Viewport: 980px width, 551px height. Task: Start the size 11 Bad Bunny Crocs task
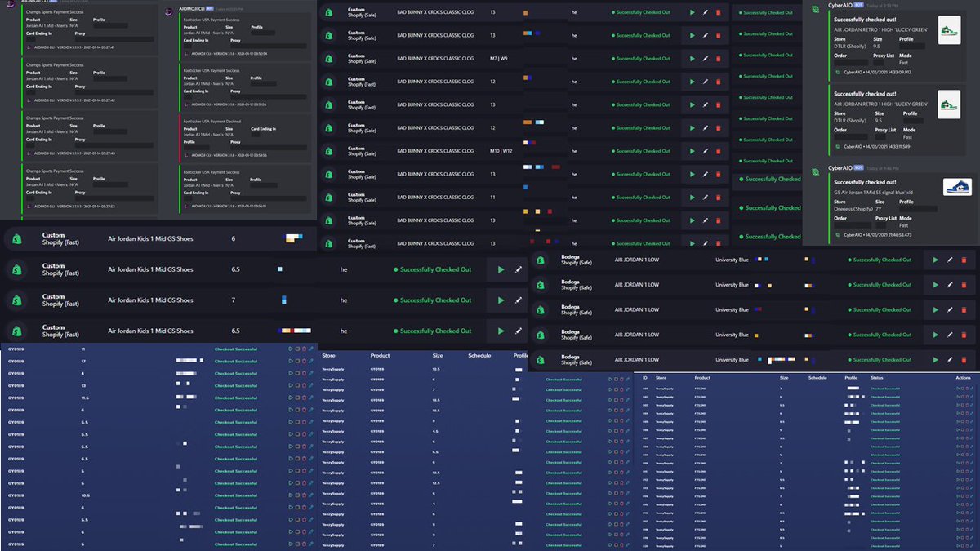[693, 198]
